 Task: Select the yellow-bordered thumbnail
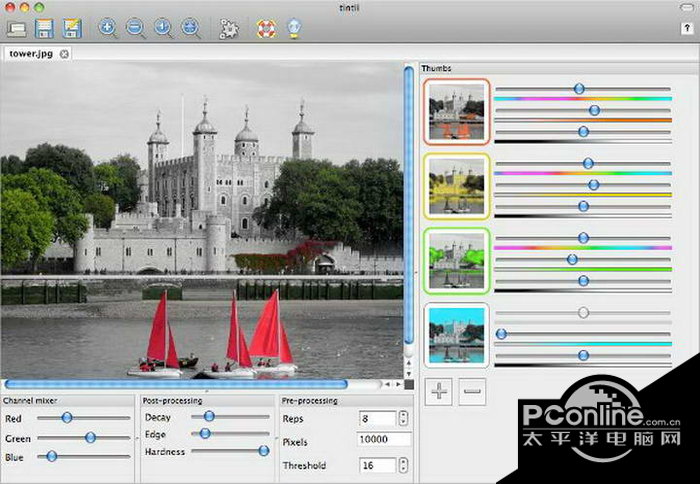457,186
